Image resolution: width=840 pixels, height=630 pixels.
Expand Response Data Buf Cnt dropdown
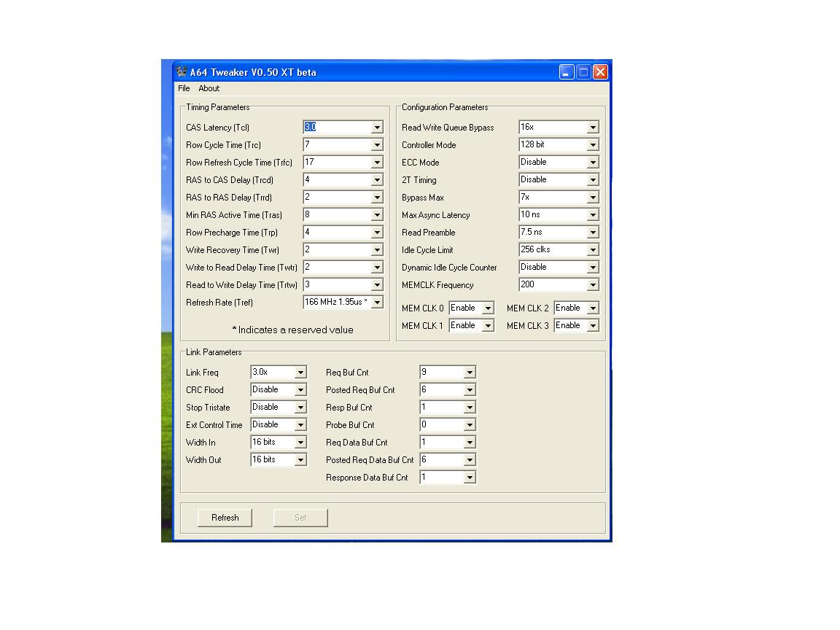(470, 478)
